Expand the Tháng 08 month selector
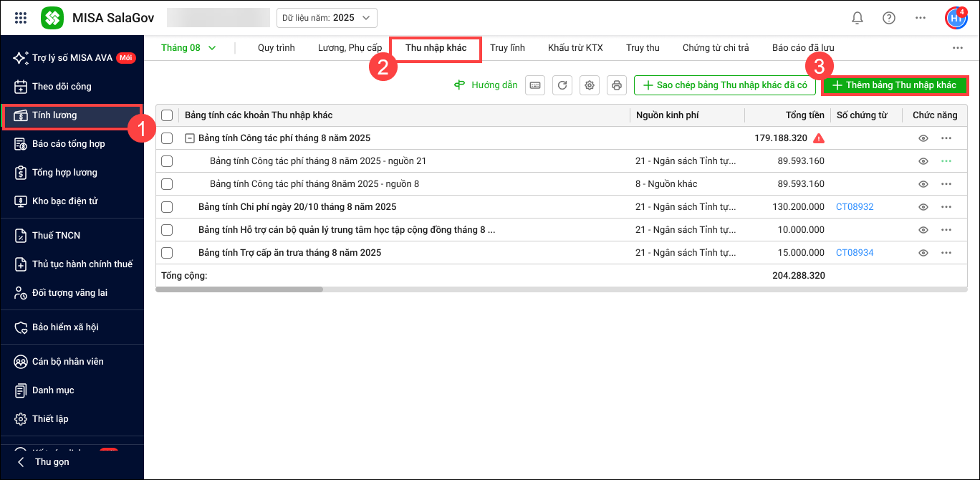Image resolution: width=980 pixels, height=480 pixels. [188, 48]
